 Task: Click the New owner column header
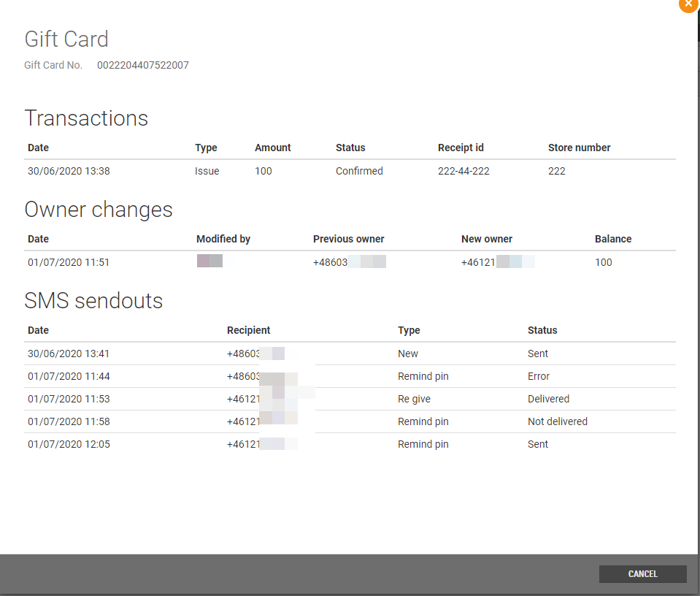point(486,239)
